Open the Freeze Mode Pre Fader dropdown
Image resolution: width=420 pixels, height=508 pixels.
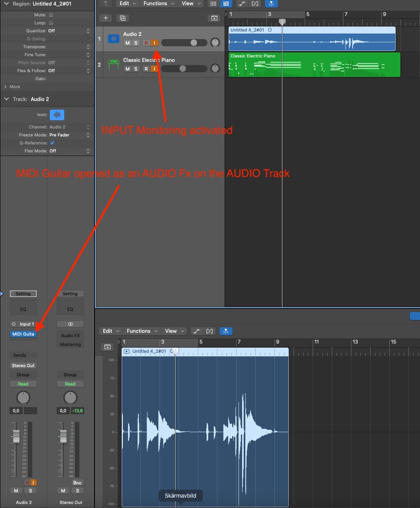(69, 135)
